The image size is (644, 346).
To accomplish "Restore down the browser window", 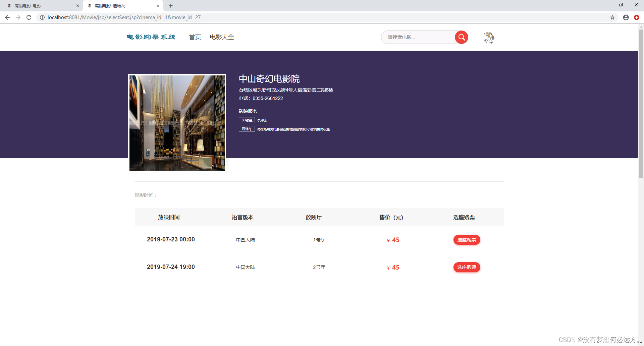I will [x=621, y=5].
